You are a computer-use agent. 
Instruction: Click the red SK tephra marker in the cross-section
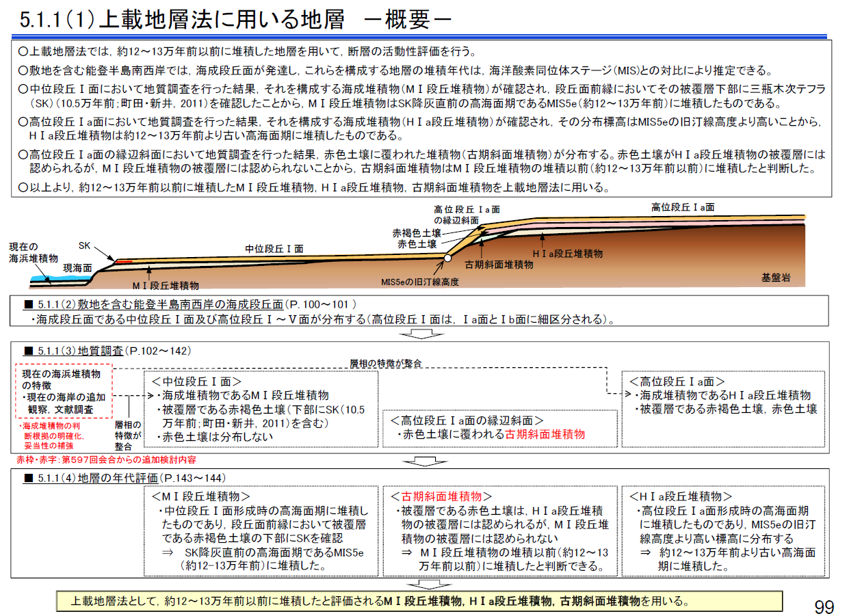point(123,261)
